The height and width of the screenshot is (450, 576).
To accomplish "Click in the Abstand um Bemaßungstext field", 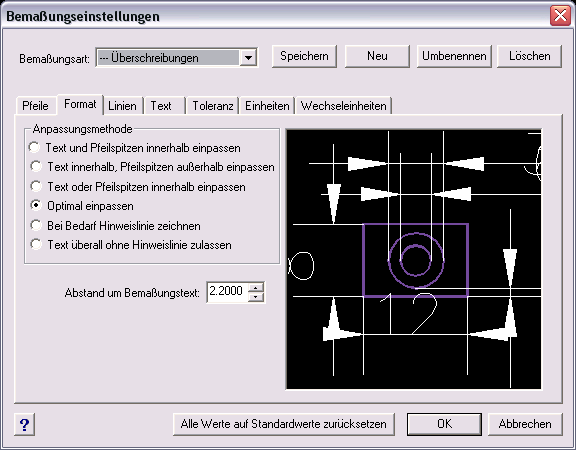I will (x=228, y=292).
